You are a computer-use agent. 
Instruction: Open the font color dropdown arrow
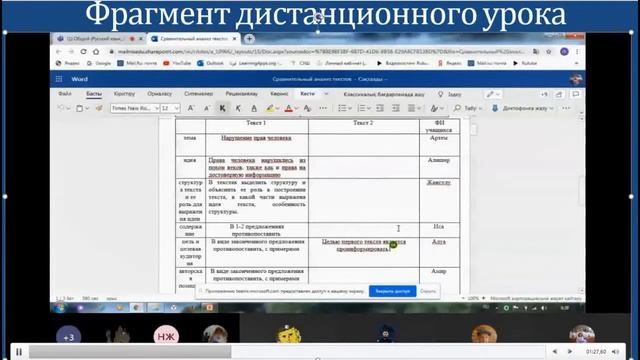[296, 109]
